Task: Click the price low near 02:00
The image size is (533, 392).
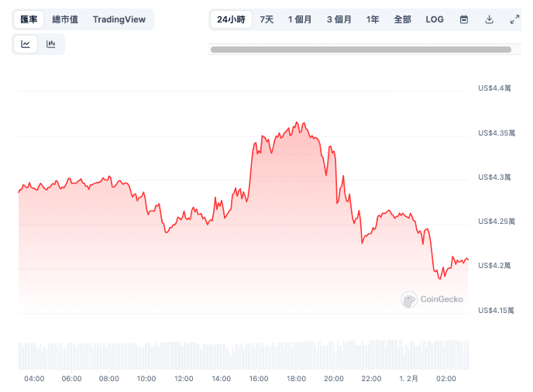Action: coord(440,279)
